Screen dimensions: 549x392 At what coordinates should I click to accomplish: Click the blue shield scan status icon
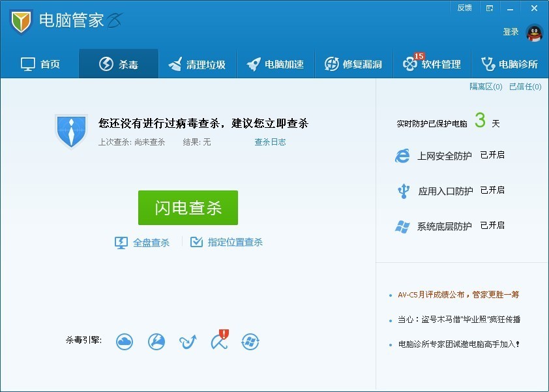[72, 131]
